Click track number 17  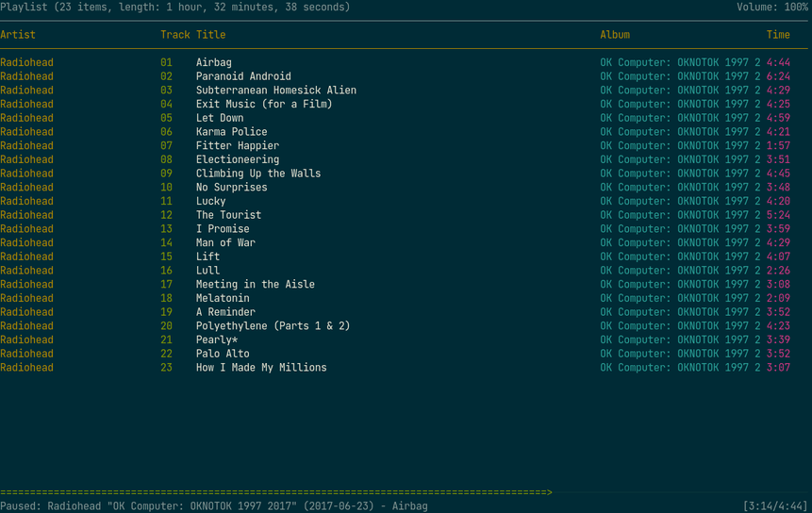[166, 284]
